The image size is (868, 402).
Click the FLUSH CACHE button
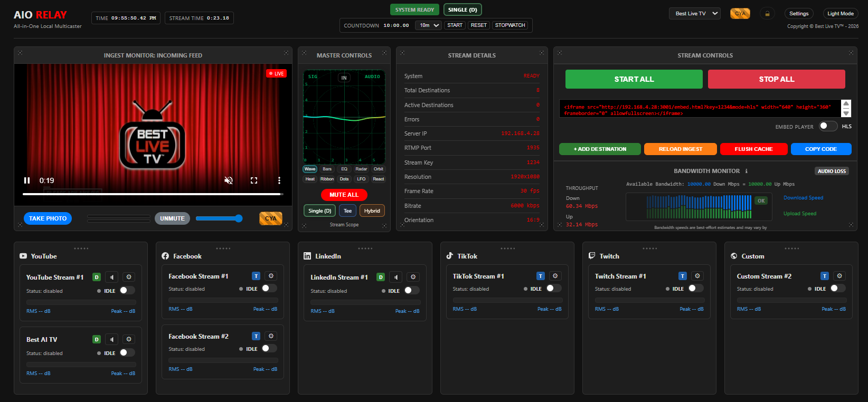[x=753, y=149]
